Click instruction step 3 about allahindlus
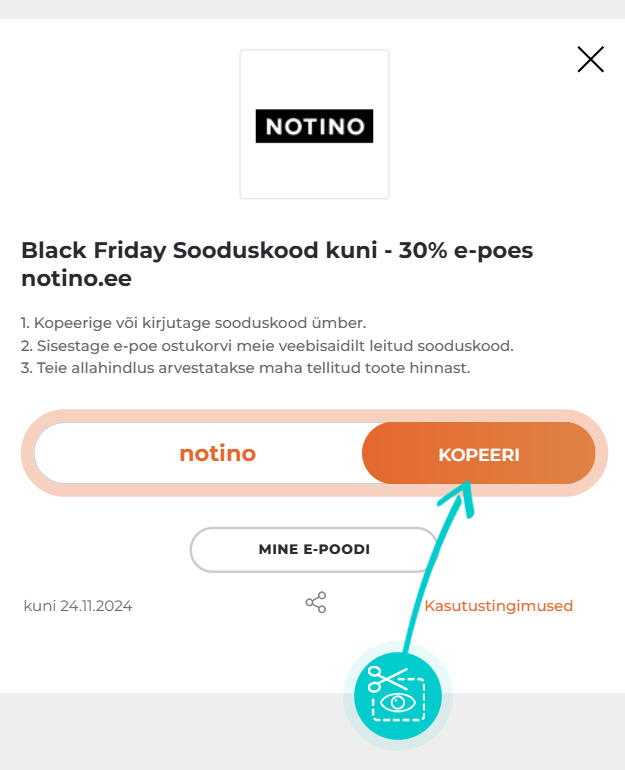The height and width of the screenshot is (770, 625). (245, 368)
